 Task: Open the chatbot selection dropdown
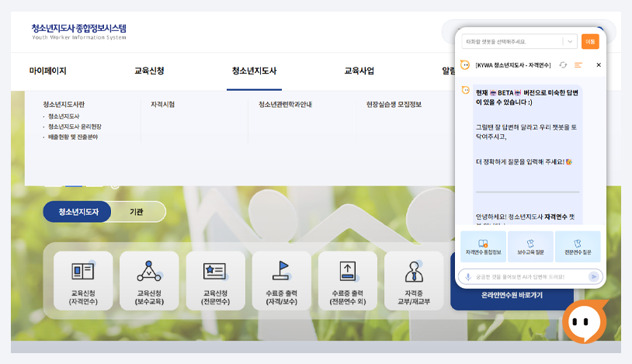click(519, 41)
